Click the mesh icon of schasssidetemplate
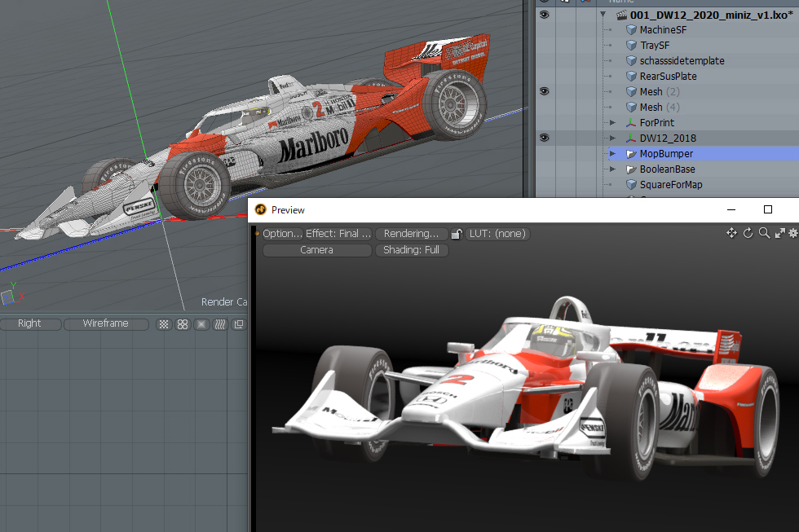Viewport: 799px width, 532px height. (x=631, y=61)
